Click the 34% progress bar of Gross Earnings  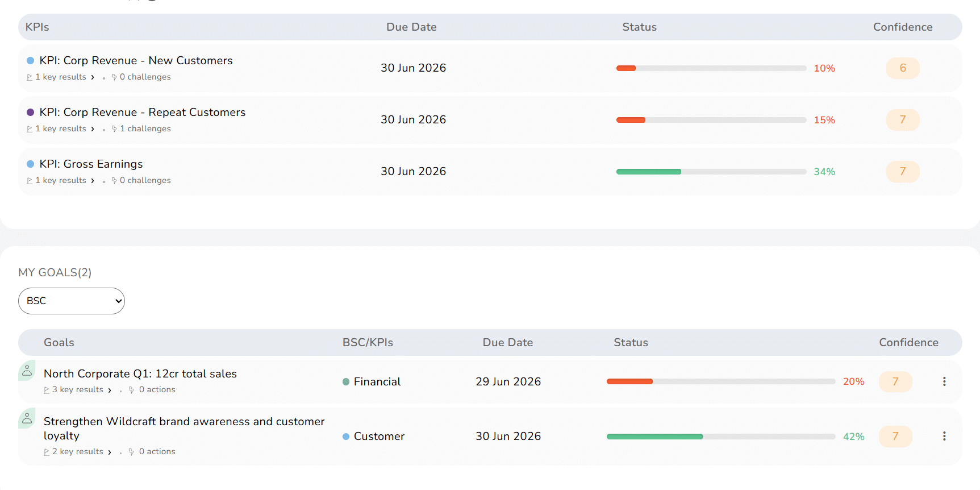pos(711,172)
